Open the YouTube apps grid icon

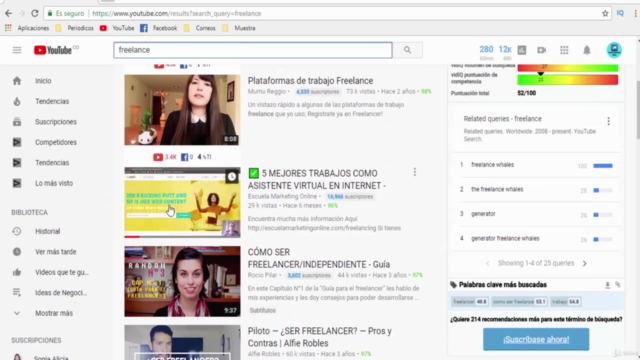[564, 50]
